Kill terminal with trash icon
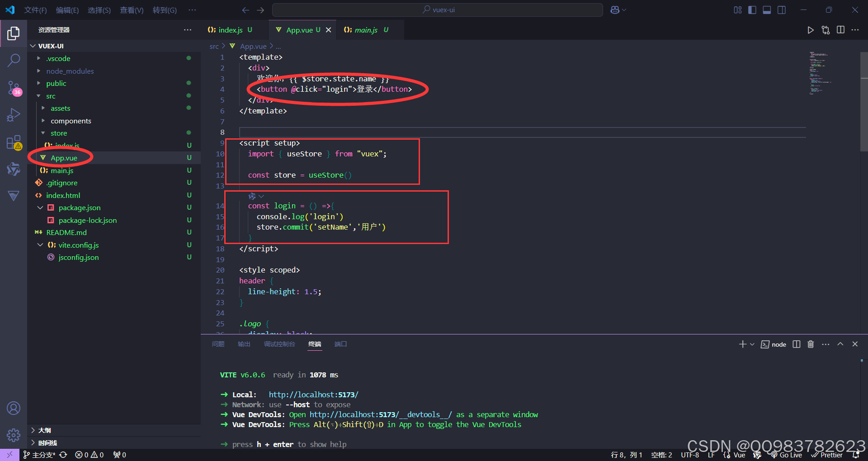This screenshot has width=868, height=461. pyautogui.click(x=811, y=344)
